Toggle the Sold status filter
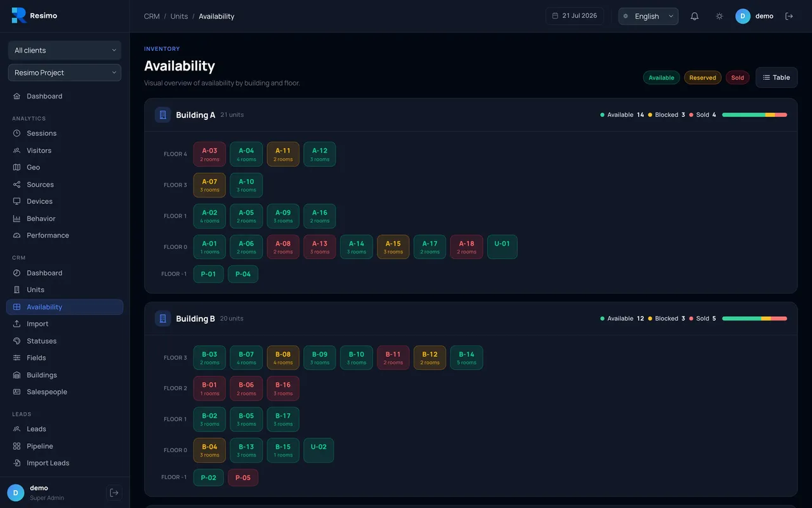The height and width of the screenshot is (508, 812). point(737,77)
